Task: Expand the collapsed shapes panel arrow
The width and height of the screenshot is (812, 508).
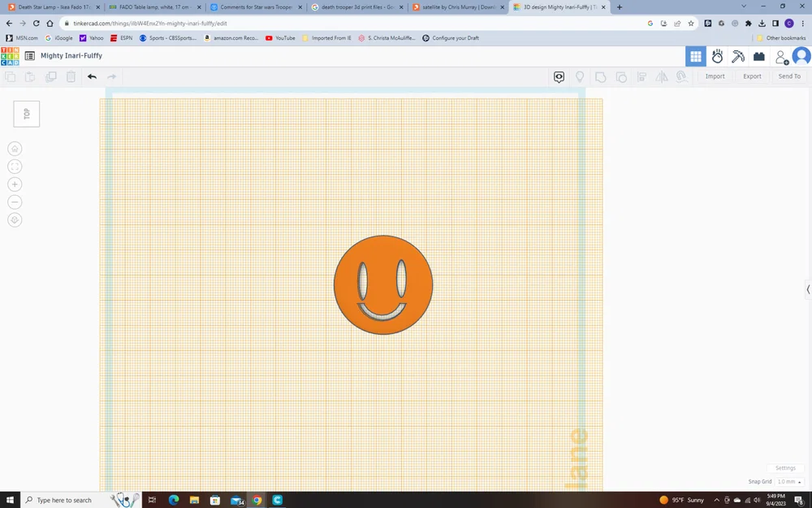Action: click(x=808, y=290)
